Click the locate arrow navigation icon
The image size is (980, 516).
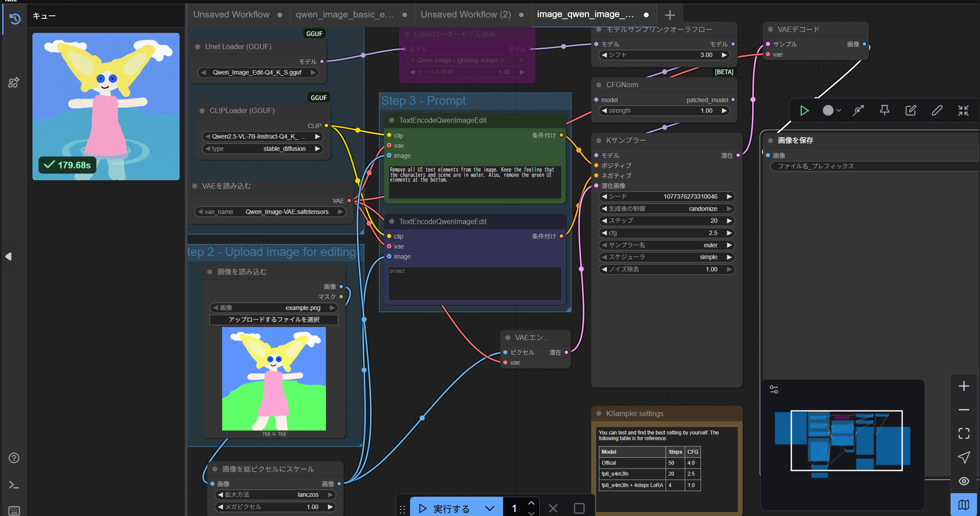pyautogui.click(x=963, y=457)
